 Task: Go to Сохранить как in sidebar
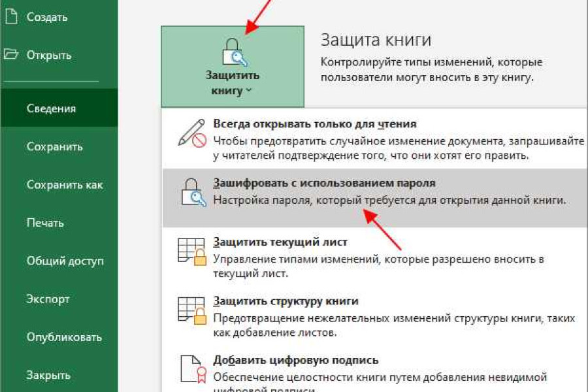tap(65, 185)
